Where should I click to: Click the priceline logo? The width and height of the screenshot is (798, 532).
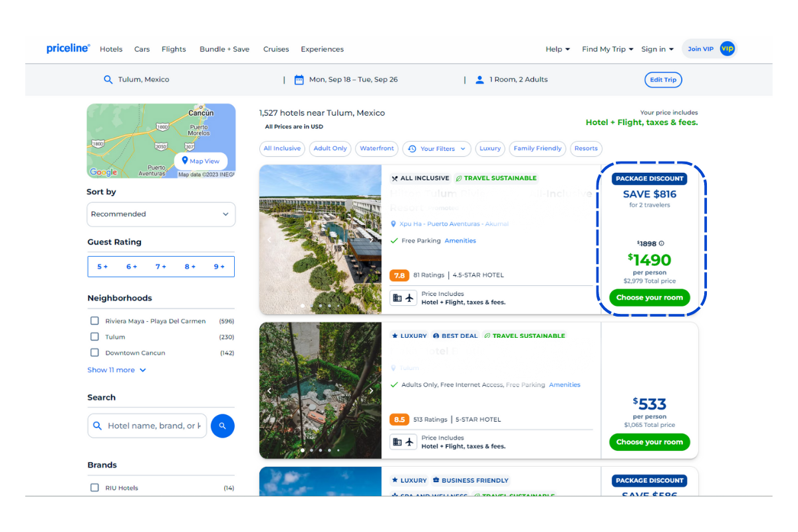pos(68,49)
